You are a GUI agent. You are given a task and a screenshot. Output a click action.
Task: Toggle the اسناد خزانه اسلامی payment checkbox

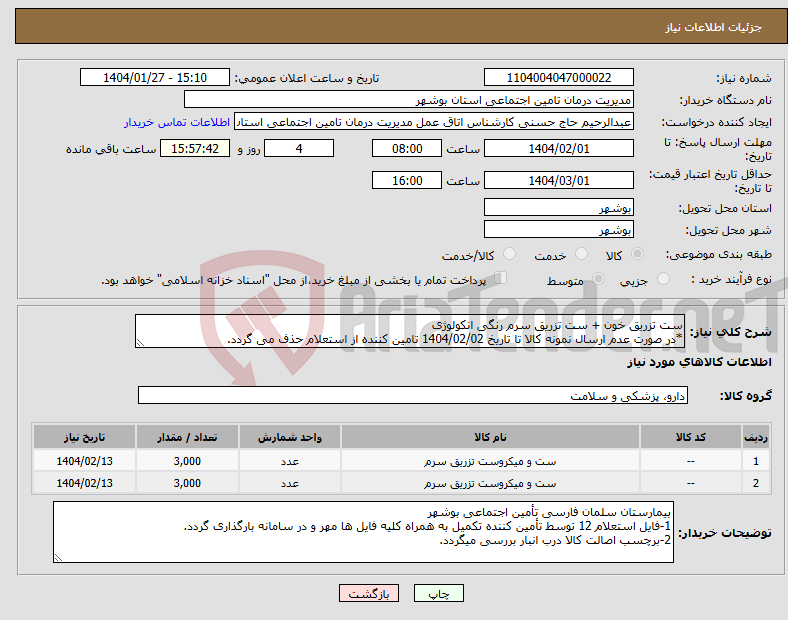(501, 278)
